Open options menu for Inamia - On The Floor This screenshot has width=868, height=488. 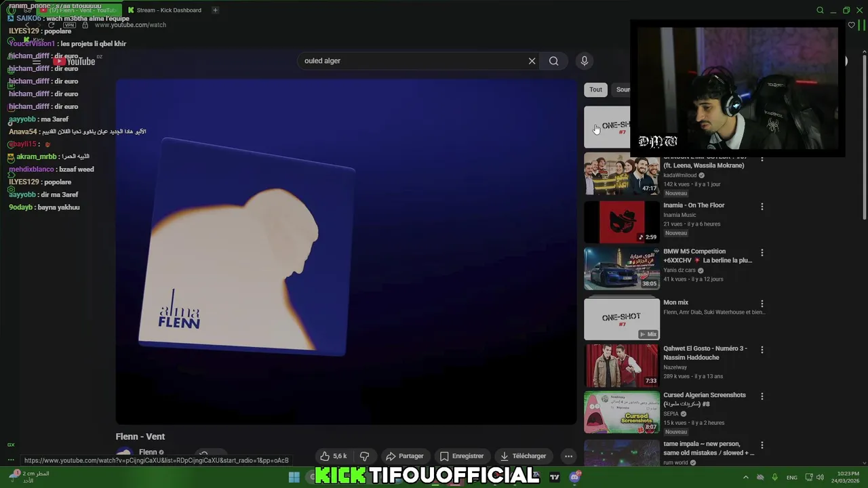[762, 207]
